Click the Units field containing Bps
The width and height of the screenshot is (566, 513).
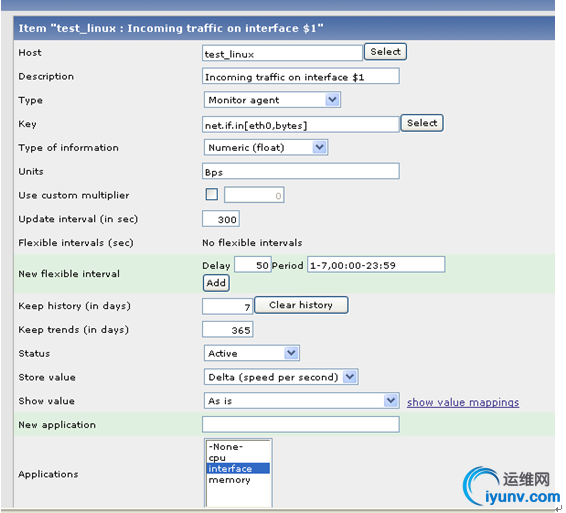click(x=301, y=171)
